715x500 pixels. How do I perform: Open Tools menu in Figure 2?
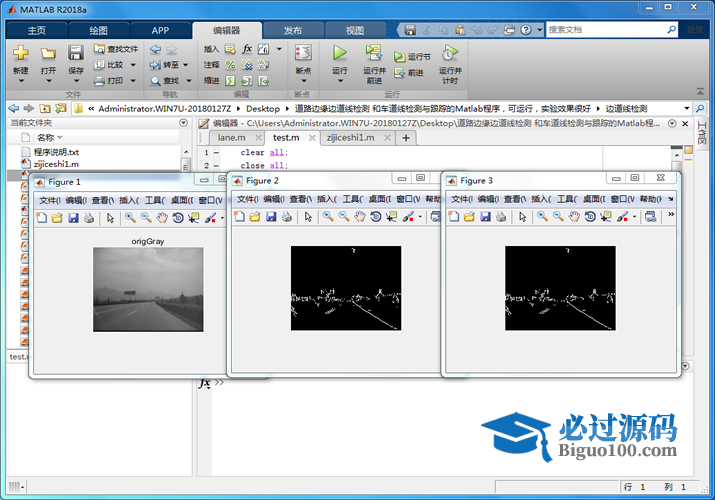(x=353, y=199)
